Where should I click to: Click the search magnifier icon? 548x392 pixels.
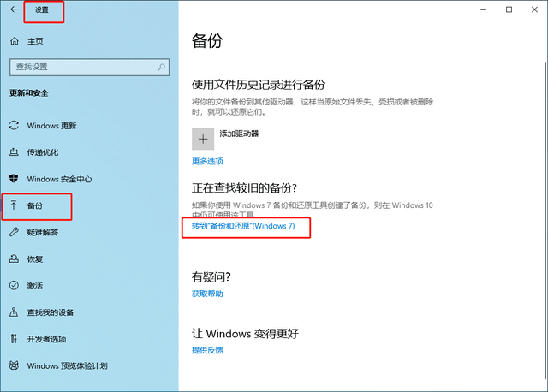[161, 67]
